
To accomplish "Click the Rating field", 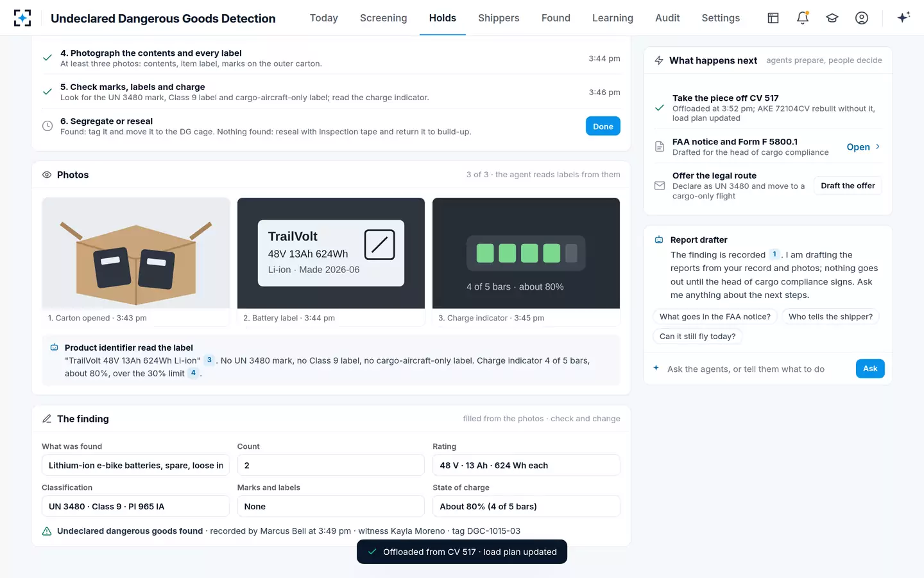I will click(526, 466).
